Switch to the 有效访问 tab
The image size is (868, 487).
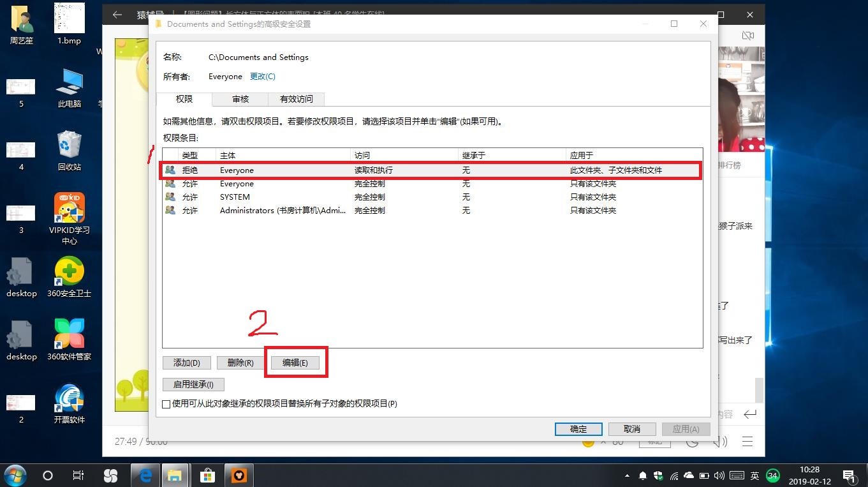295,99
